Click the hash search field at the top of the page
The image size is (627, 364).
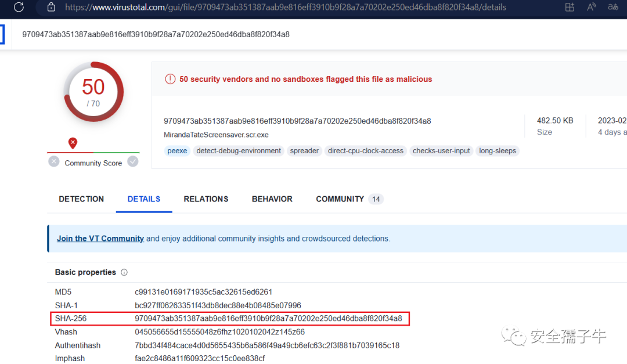(156, 34)
